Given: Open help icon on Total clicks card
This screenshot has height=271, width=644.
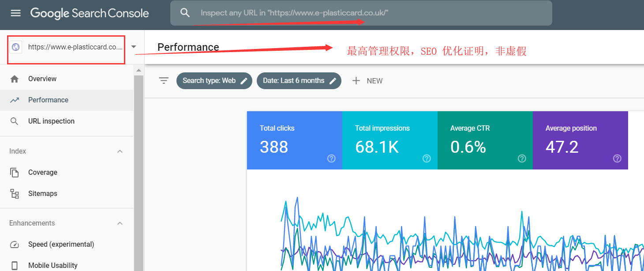Looking at the screenshot, I should click(331, 158).
